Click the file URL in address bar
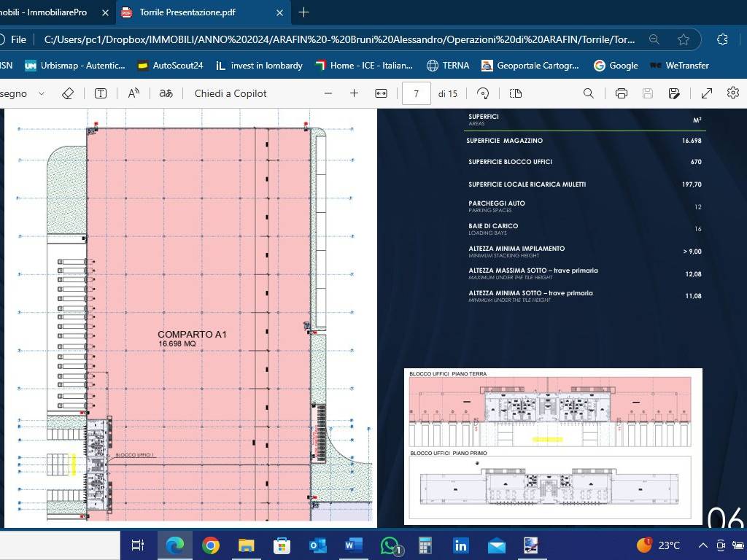747x560 pixels. tap(339, 39)
